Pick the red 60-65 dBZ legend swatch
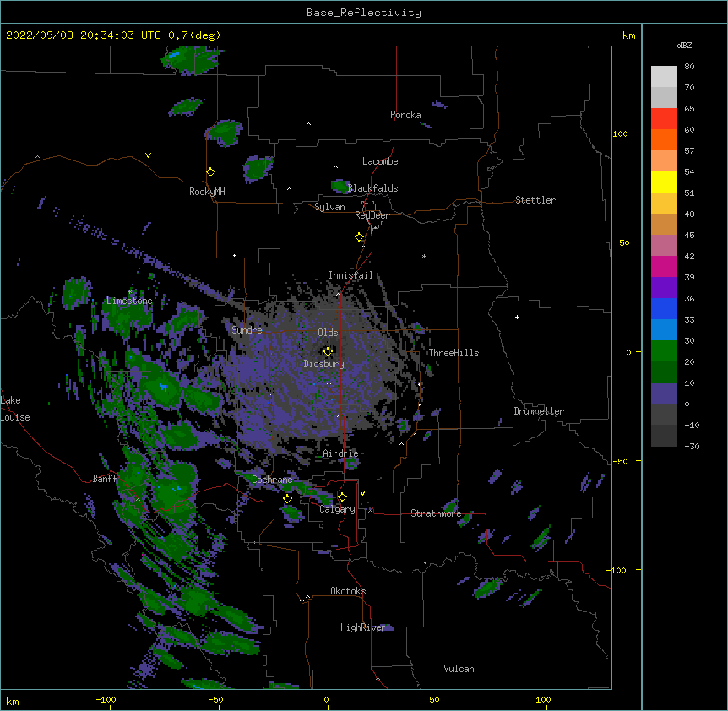Screen dimensions: 728x711 click(x=664, y=119)
